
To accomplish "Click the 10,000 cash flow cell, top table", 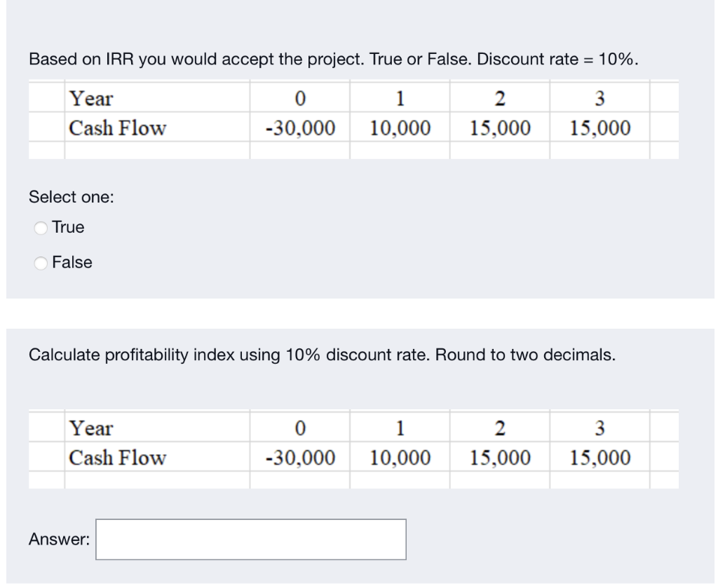I will [400, 128].
